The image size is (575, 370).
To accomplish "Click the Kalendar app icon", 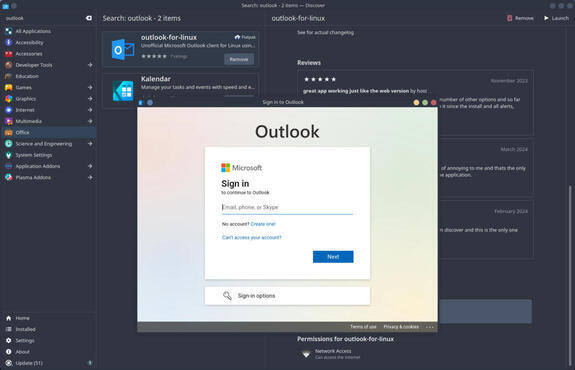I will pyautogui.click(x=123, y=91).
